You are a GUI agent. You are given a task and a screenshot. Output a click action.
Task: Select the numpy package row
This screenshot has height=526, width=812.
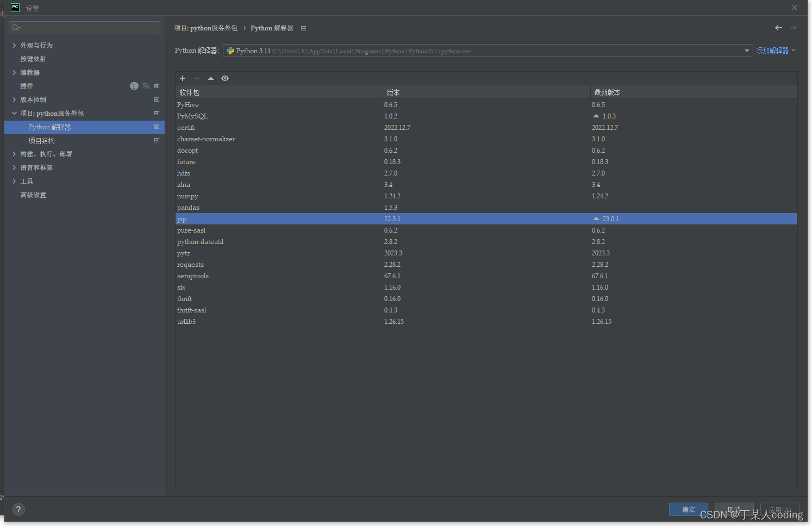pyautogui.click(x=486, y=196)
